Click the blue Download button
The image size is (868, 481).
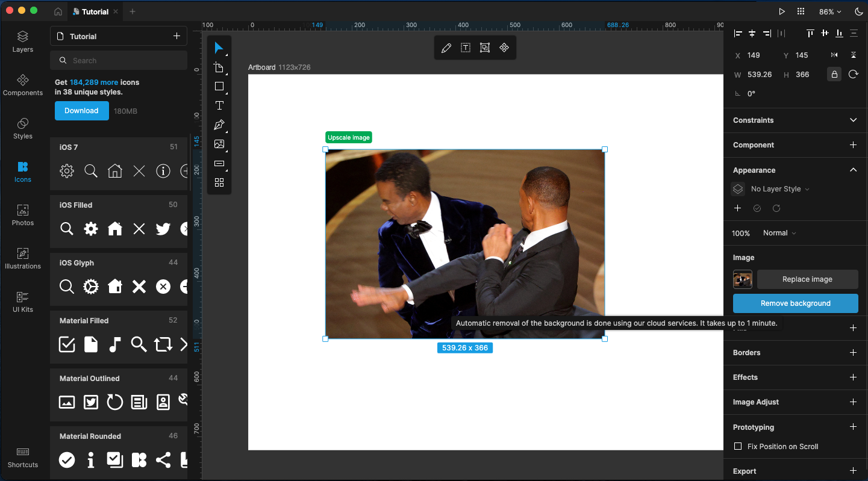[x=81, y=111]
